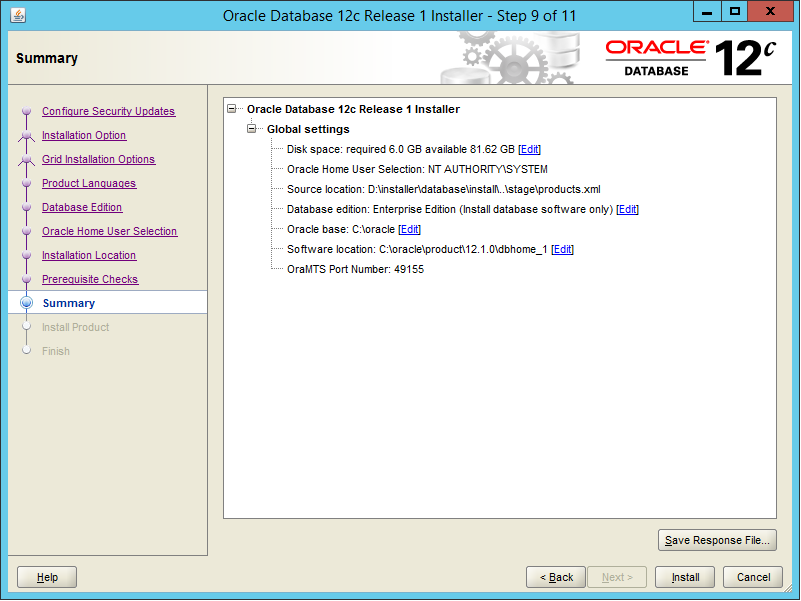Return to the Installation Location step

coord(89,255)
